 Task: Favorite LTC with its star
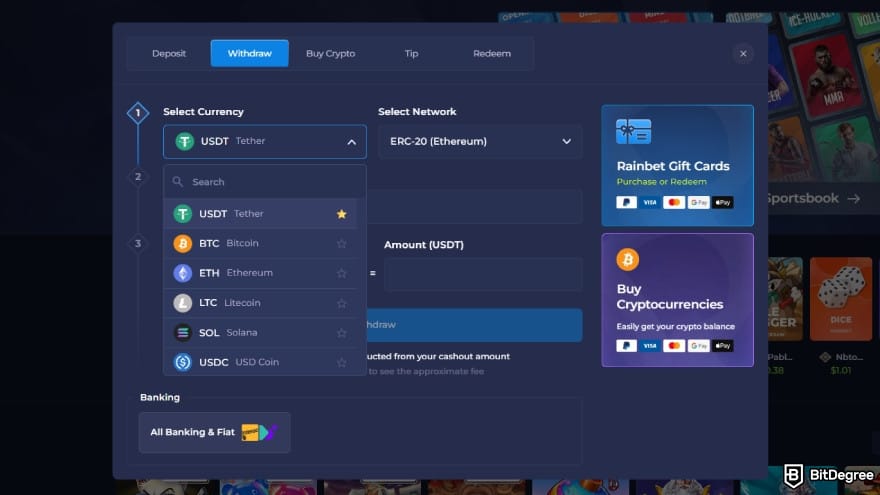pos(341,303)
